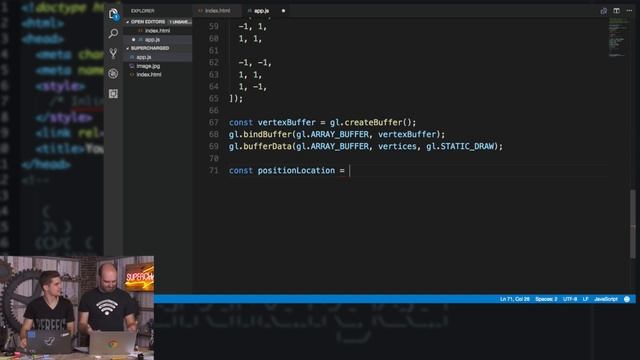Click 'Spaces: 2' indentation setting
The image size is (640, 360).
click(x=546, y=299)
